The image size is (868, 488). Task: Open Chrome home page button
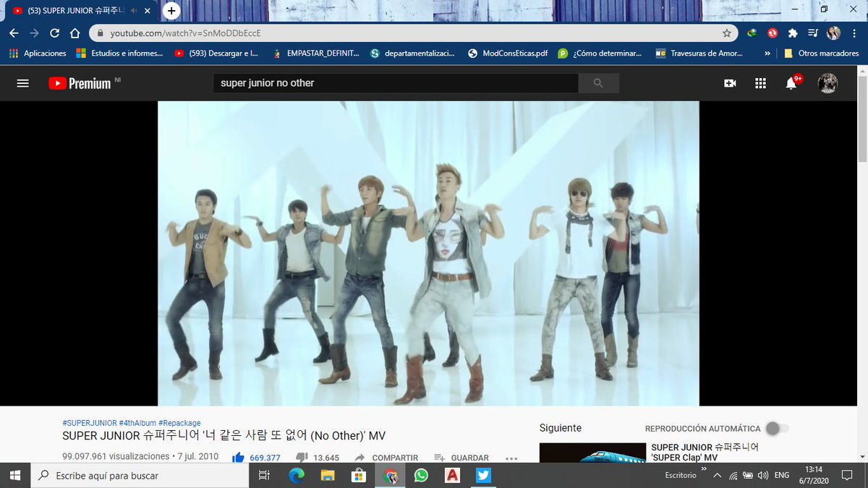point(75,33)
